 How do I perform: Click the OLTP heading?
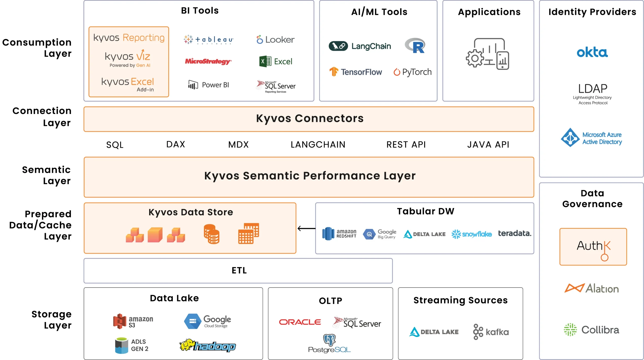(x=331, y=301)
